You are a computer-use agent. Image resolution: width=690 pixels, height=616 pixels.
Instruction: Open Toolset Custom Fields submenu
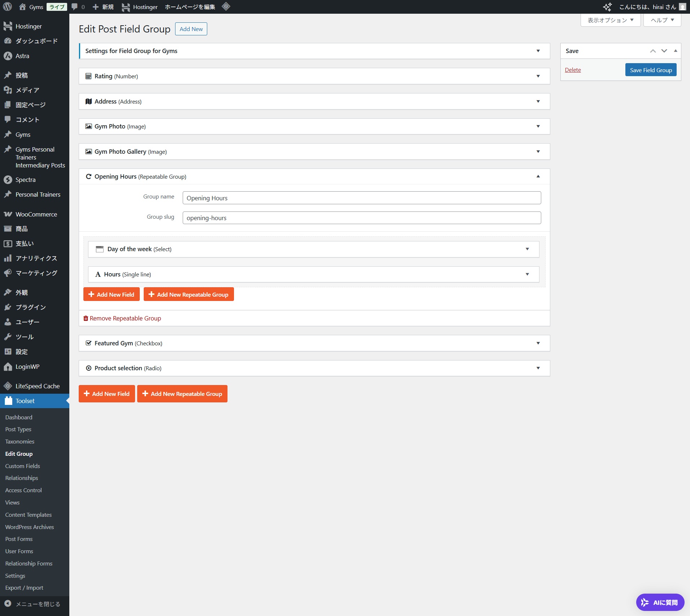click(x=22, y=466)
